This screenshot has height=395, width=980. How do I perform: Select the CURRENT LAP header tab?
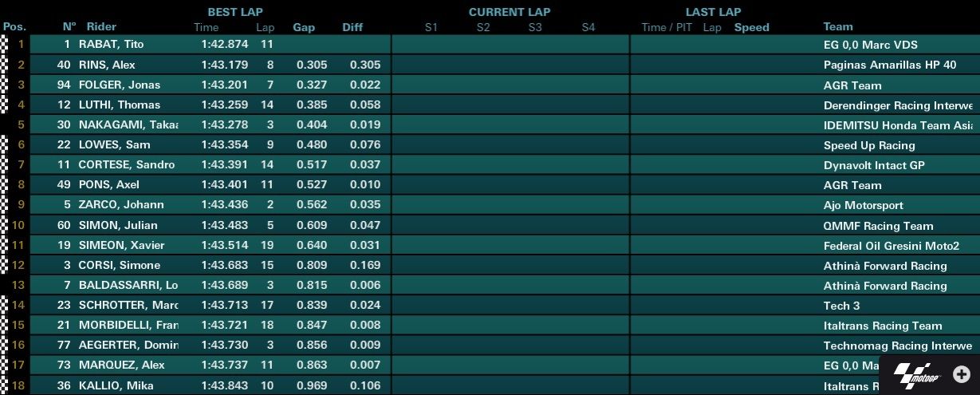(x=510, y=12)
